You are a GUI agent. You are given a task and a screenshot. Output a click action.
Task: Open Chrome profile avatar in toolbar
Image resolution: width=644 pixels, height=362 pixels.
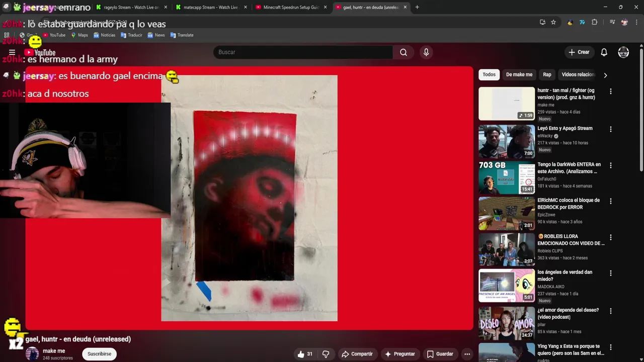pos(624,22)
